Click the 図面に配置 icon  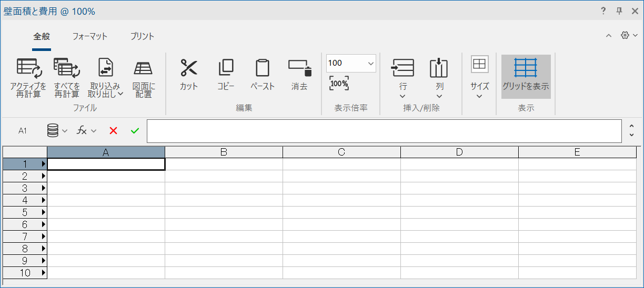(x=143, y=68)
